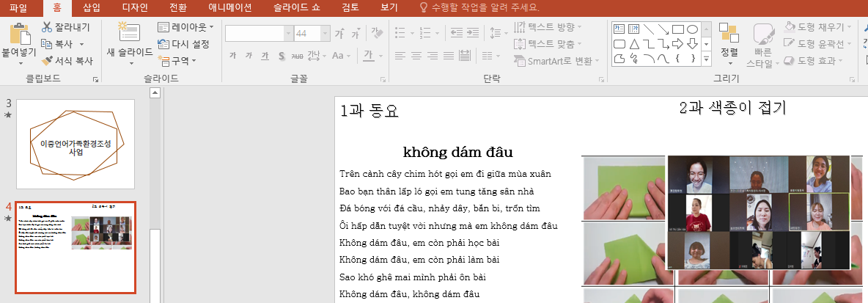The width and height of the screenshot is (868, 303).
Task: Toggle Bold text formatting
Action: 232,56
